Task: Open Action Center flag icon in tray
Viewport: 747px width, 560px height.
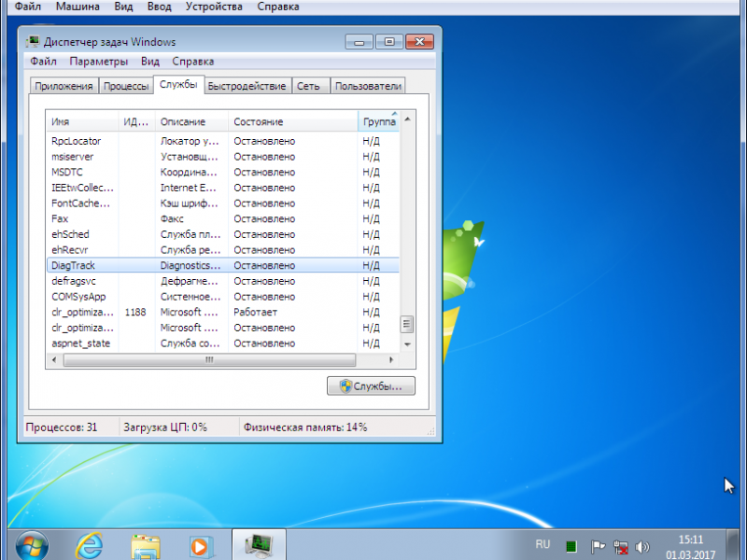Action: click(598, 547)
